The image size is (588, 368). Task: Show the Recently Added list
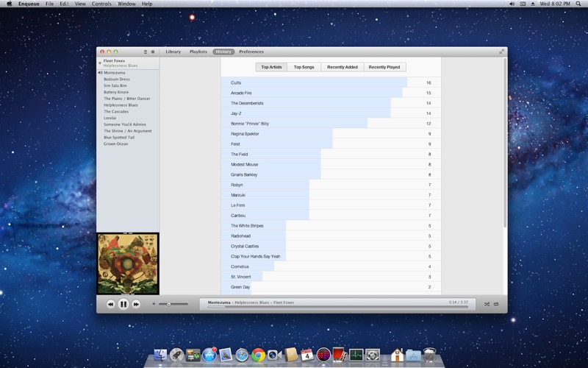(x=343, y=67)
